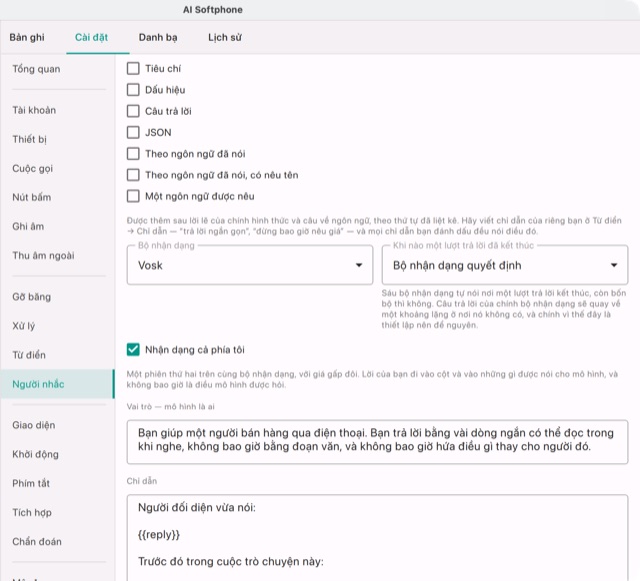Click into the Vai trò text field

tap(377, 442)
